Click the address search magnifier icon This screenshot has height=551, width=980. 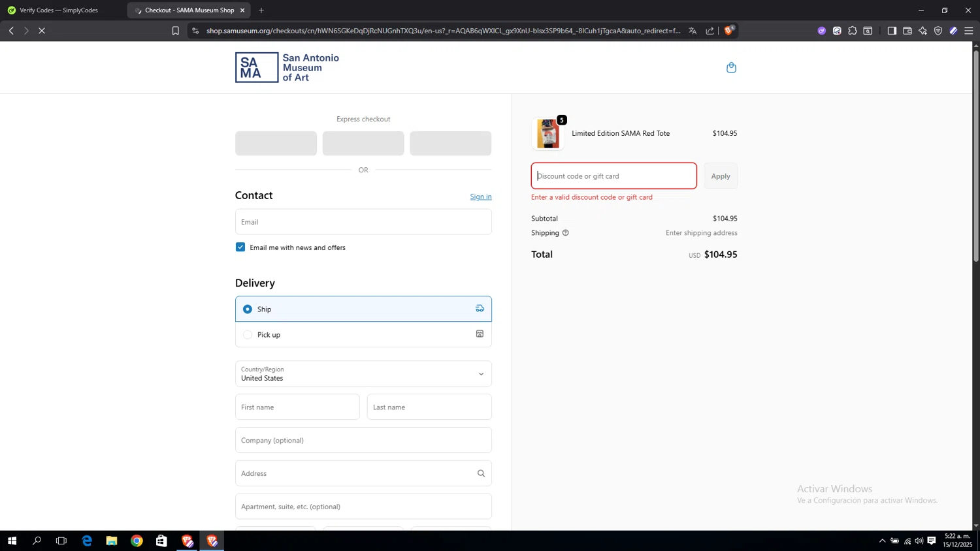[x=481, y=473]
